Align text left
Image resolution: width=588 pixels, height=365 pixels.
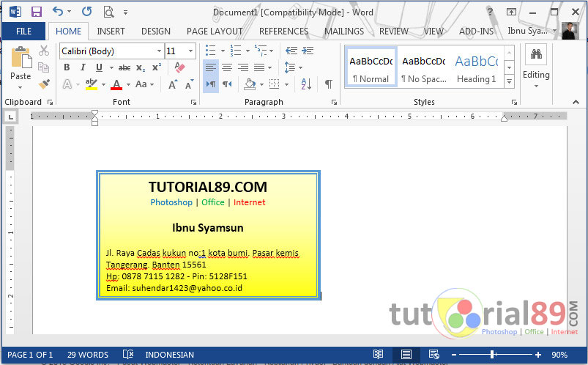(211, 67)
